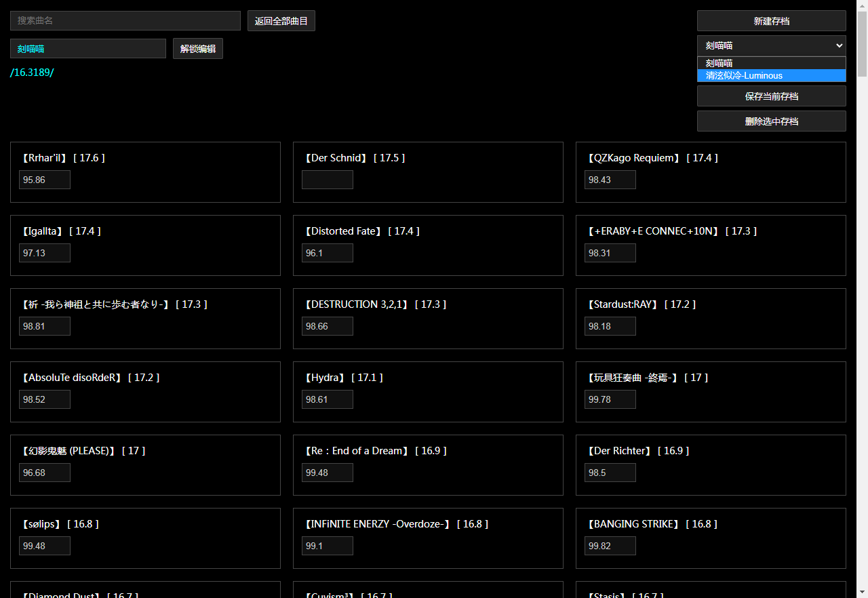
Task: Select the Hydra score field showing 98.61
Action: [328, 399]
